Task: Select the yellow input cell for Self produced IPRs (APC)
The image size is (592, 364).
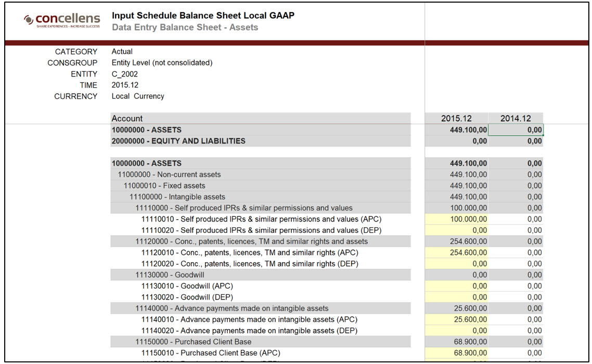Action: tap(456, 219)
